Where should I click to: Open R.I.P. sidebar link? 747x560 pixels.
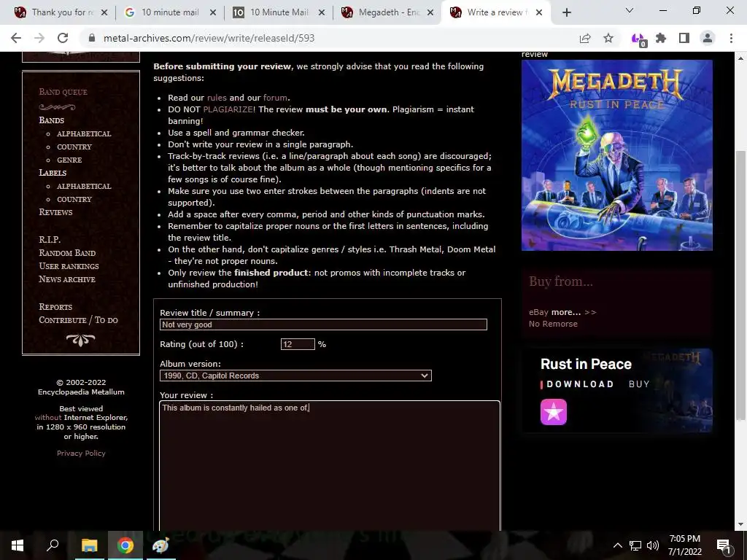click(x=50, y=239)
